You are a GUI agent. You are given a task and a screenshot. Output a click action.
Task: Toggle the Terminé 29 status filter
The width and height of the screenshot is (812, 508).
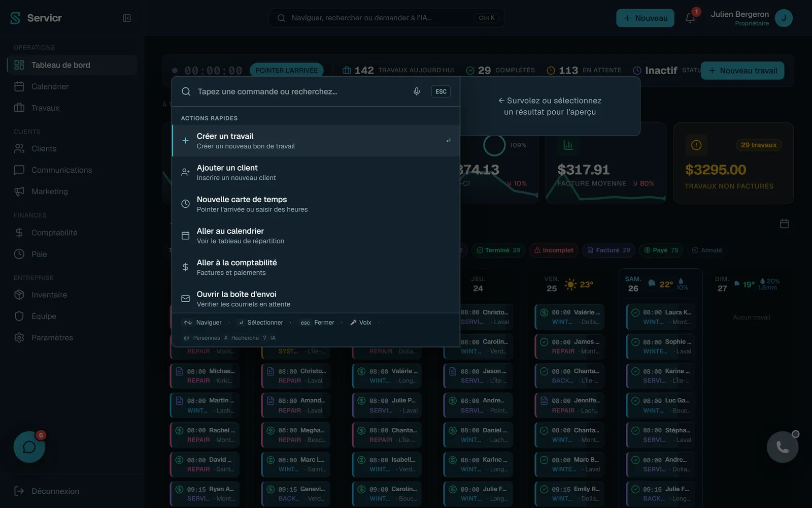[498, 250]
